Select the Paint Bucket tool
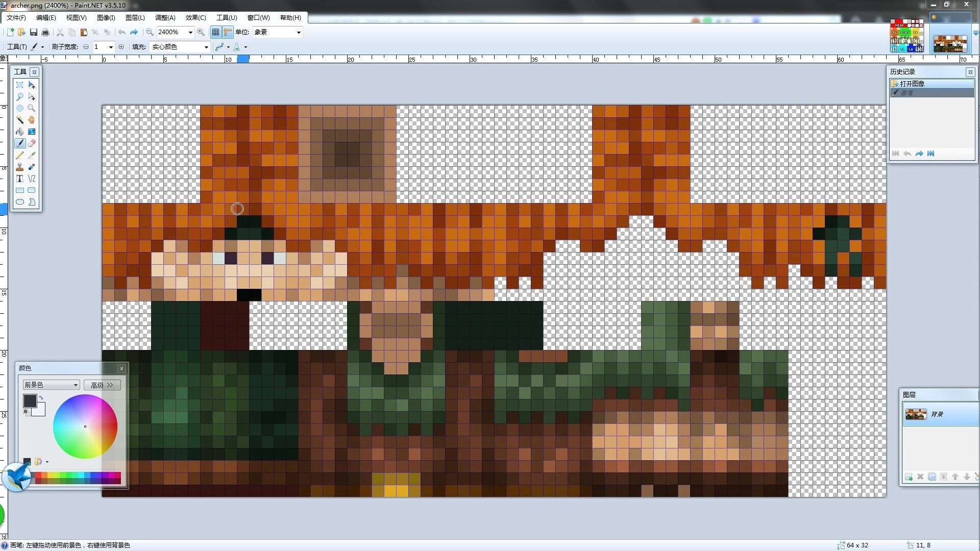 19,132
